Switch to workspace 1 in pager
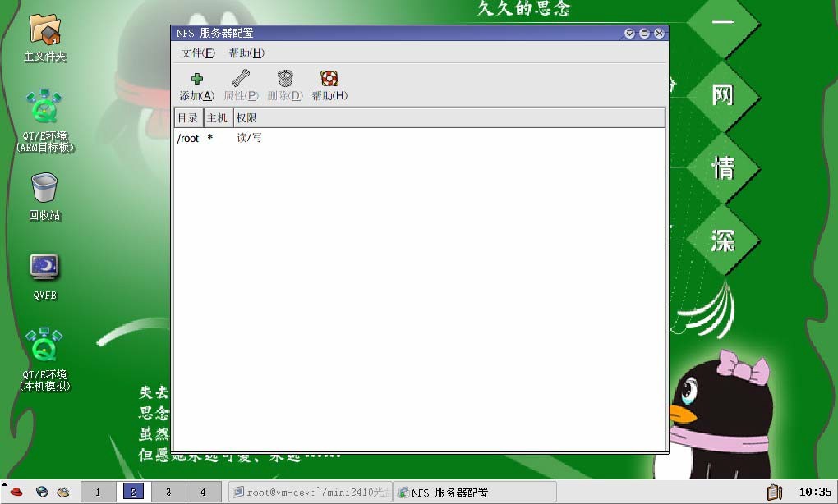 point(98,493)
